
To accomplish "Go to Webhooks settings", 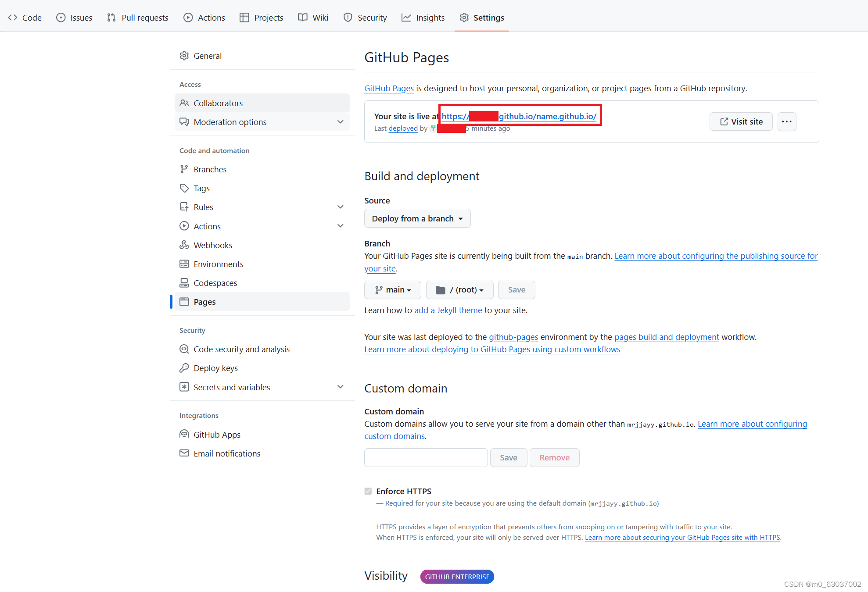I will 262,245.
